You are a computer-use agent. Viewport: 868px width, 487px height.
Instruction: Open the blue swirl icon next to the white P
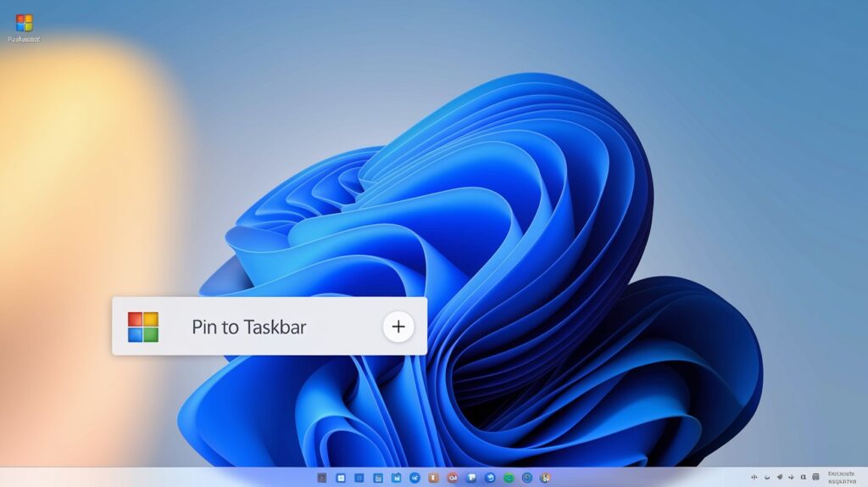[490, 478]
